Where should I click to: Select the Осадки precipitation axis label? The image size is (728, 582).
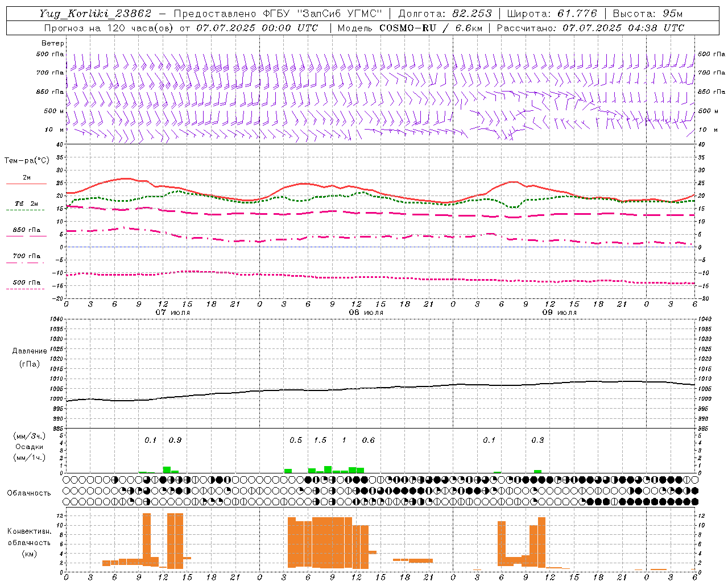click(29, 447)
